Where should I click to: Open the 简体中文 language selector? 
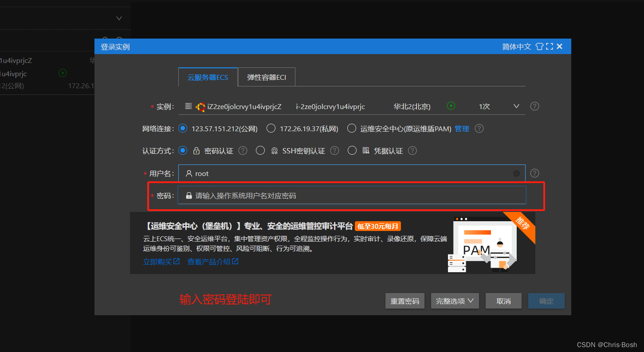(x=517, y=47)
